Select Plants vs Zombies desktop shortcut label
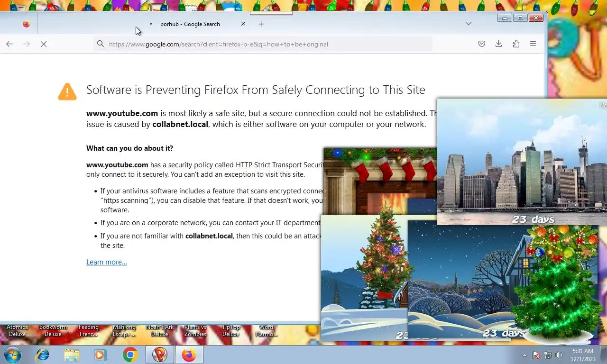 point(195,331)
